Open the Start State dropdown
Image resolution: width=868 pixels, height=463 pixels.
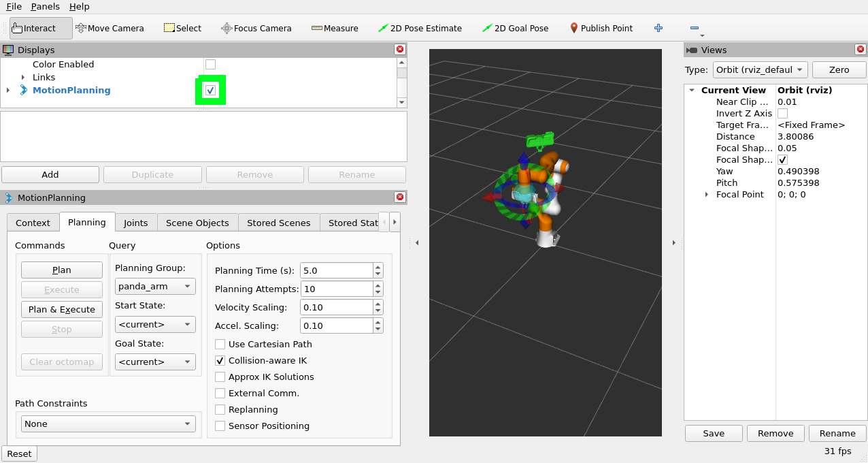coord(155,324)
